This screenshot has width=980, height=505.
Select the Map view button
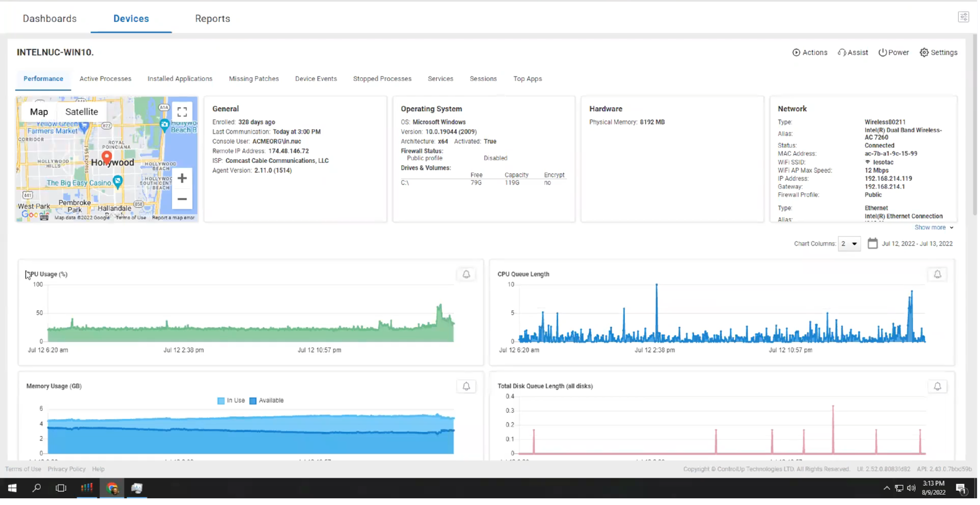pyautogui.click(x=39, y=112)
